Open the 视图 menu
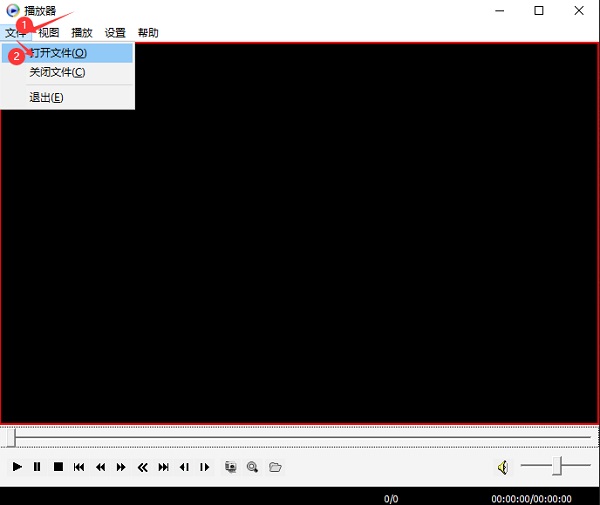 coord(49,33)
